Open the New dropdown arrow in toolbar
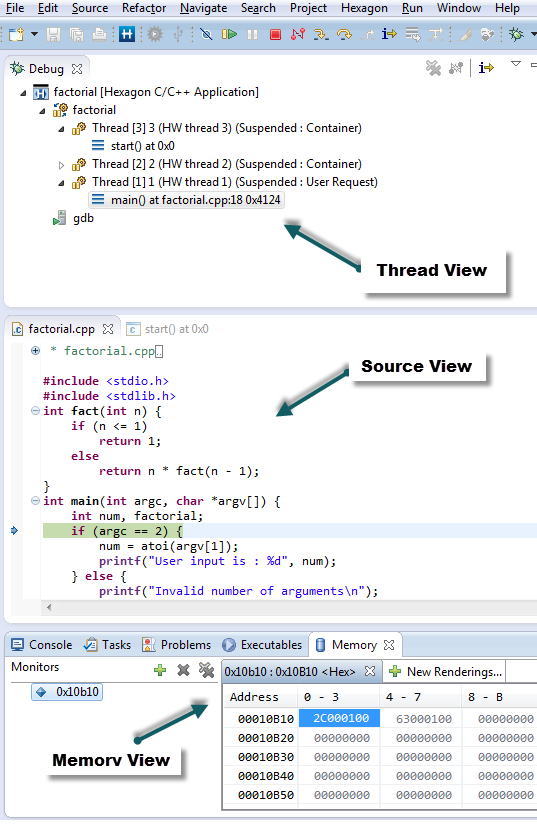Image resolution: width=537 pixels, height=833 pixels. pyautogui.click(x=35, y=35)
